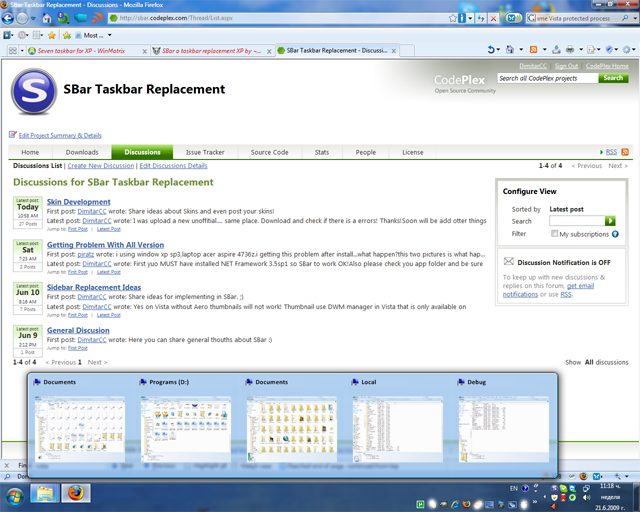The image size is (640, 512).
Task: Click the magnifier icon in the browser search box
Action: (x=625, y=18)
